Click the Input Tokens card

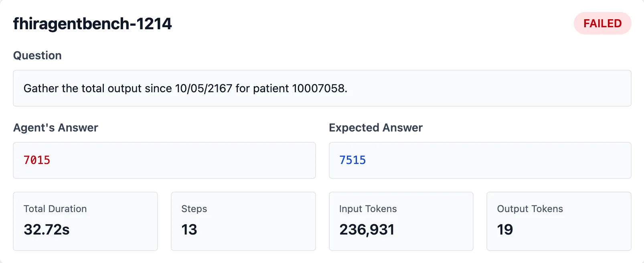401,221
